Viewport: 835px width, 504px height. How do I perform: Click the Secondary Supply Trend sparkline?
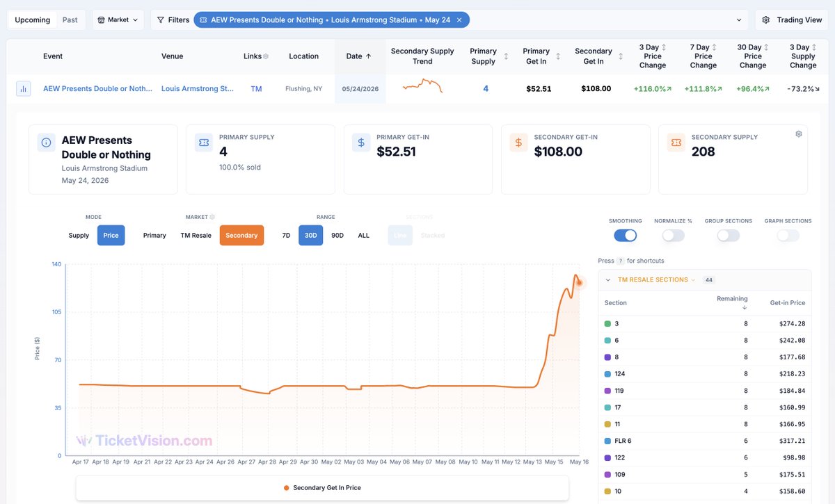click(422, 87)
